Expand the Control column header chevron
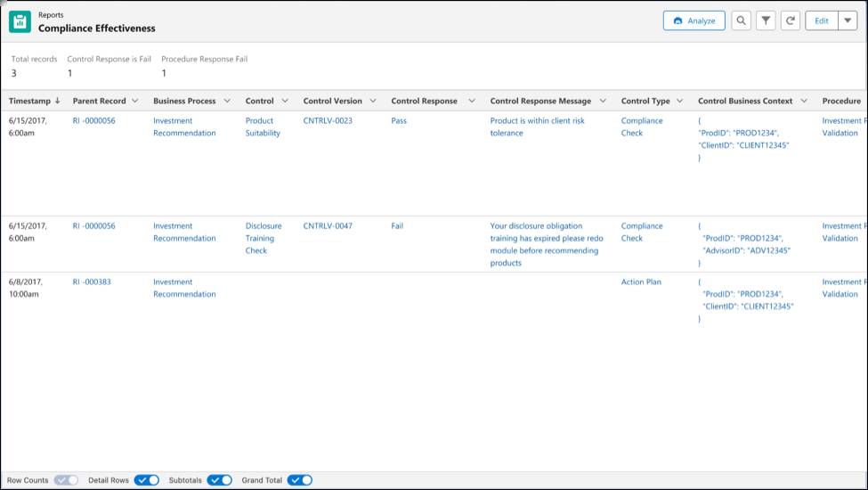 click(x=285, y=101)
